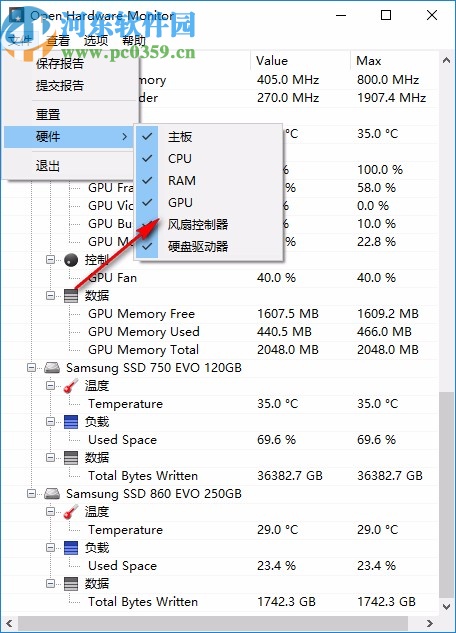
Task: Select the GPU Memory Total row
Action: [x=220, y=350]
